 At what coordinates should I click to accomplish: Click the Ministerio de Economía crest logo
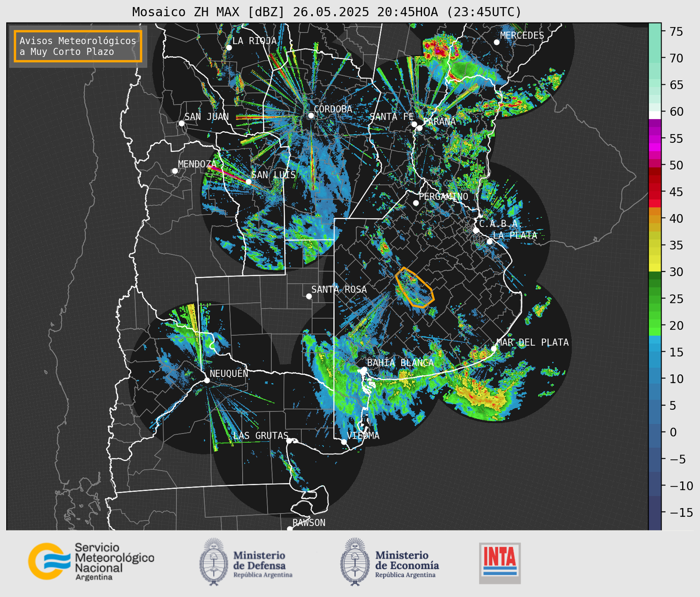pyautogui.click(x=355, y=562)
